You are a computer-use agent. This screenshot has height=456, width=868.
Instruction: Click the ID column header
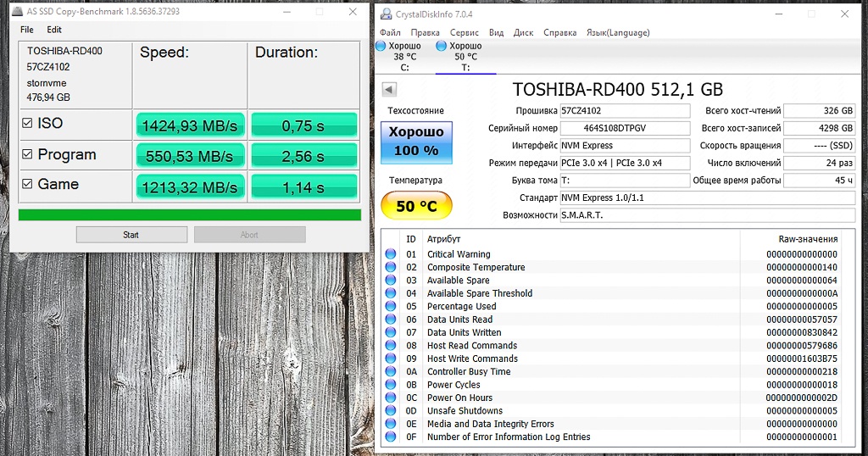[x=411, y=239]
